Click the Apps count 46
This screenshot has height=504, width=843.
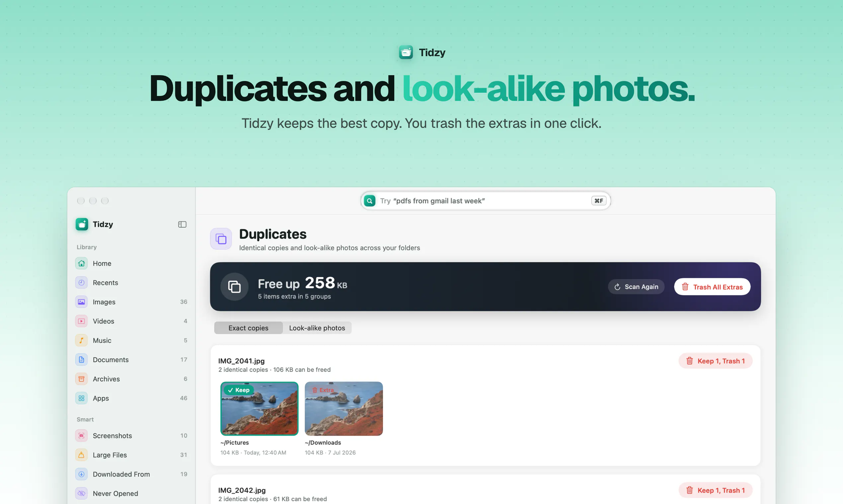click(184, 398)
